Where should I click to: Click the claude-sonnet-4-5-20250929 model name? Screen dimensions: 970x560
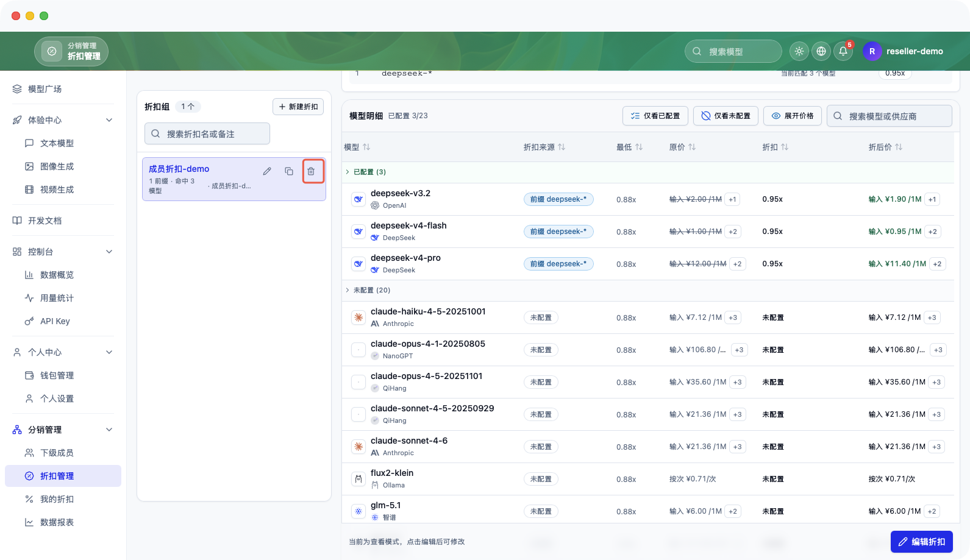tap(432, 408)
